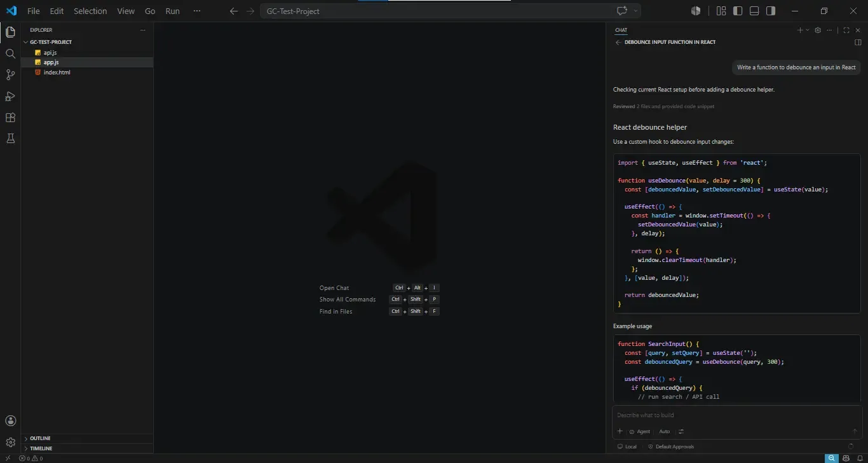Click the agent status icon near layout controls

696,11
